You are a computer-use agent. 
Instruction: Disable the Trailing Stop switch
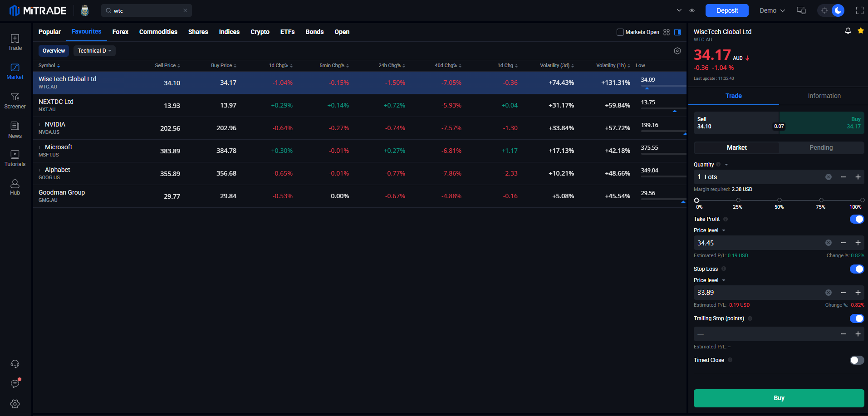[x=857, y=318]
